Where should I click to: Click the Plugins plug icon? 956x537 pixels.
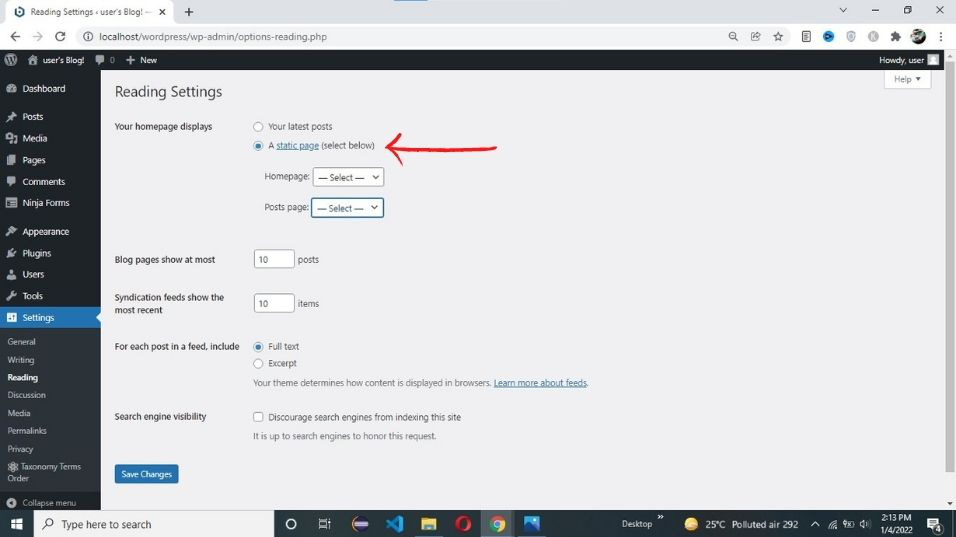coord(12,253)
